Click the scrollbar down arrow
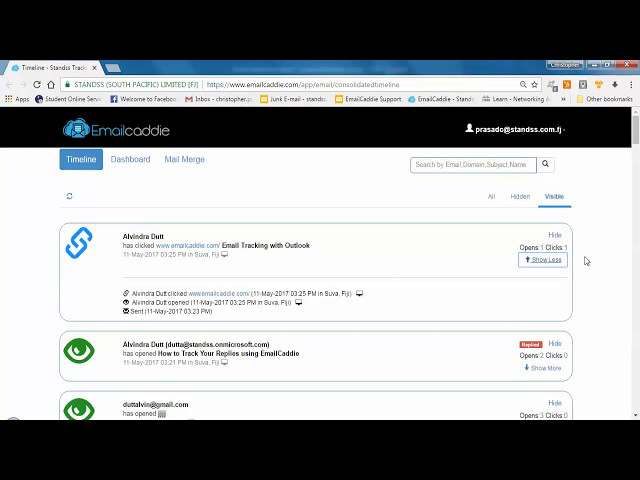The width and height of the screenshot is (640, 480). pyautogui.click(x=636, y=415)
